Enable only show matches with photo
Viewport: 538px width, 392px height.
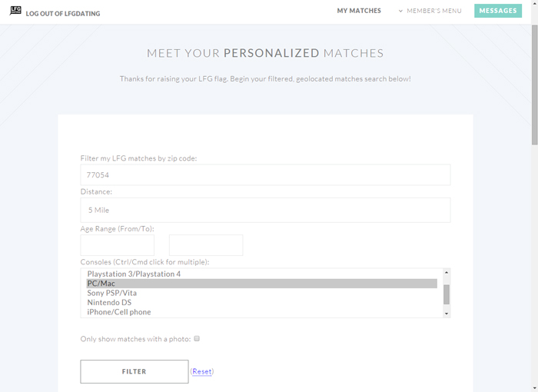[x=197, y=338]
